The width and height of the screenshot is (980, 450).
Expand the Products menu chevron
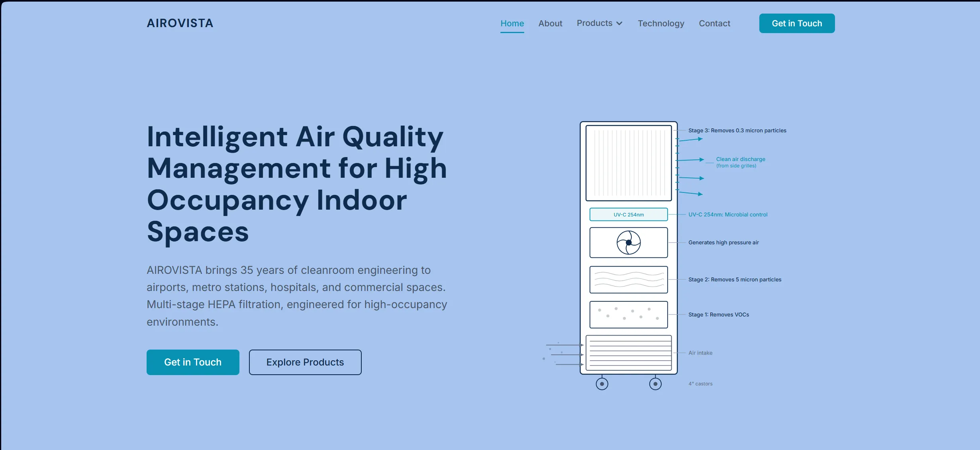coord(619,23)
